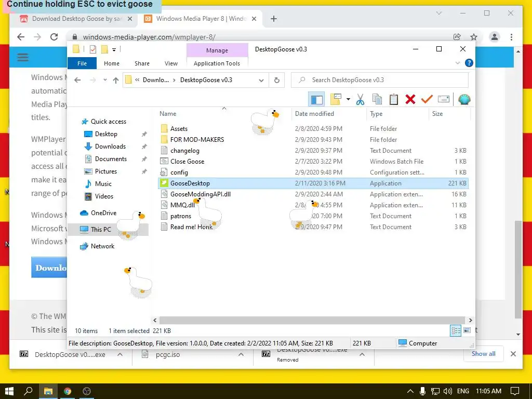Switch to the Share ribbon tab

pos(142,63)
